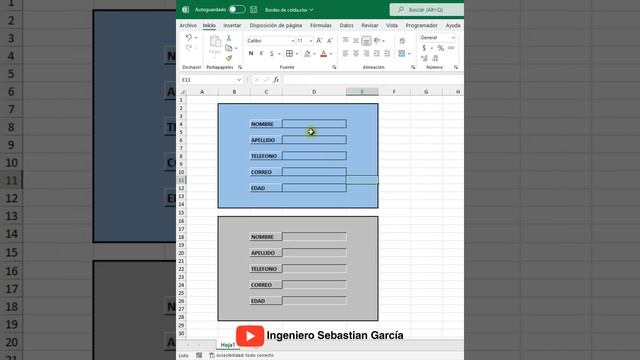Expand the font color dropdown arrow
Image resolution: width=640 pixels, height=360 pixels.
331,54
